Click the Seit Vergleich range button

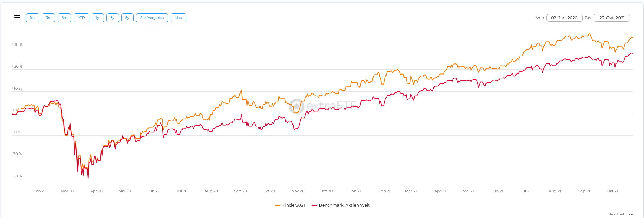point(152,18)
